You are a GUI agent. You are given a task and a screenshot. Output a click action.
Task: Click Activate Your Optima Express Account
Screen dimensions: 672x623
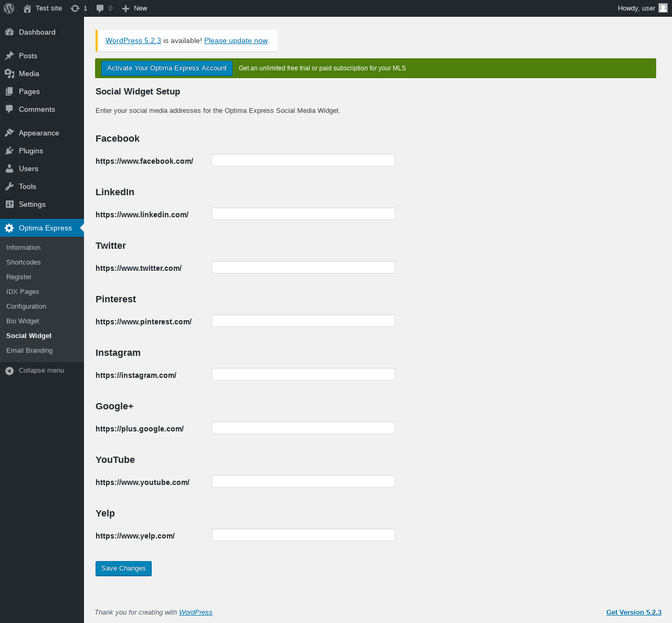pos(167,68)
